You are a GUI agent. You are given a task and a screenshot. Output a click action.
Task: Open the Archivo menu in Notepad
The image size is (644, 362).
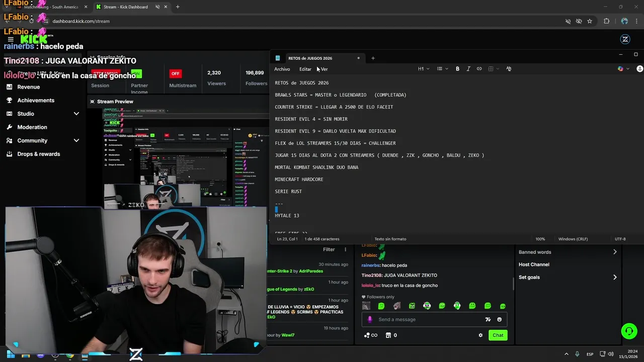(282, 69)
